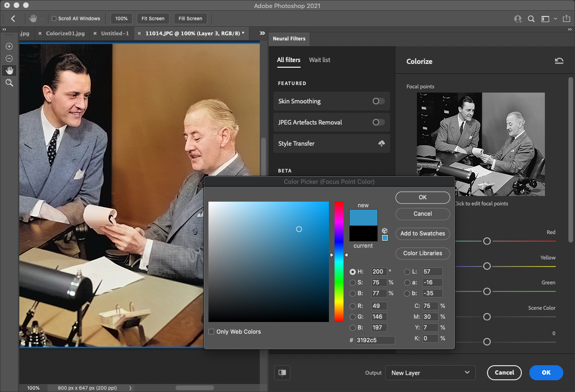Show more document tabs via double chevron
The image size is (575, 392).
tap(262, 33)
